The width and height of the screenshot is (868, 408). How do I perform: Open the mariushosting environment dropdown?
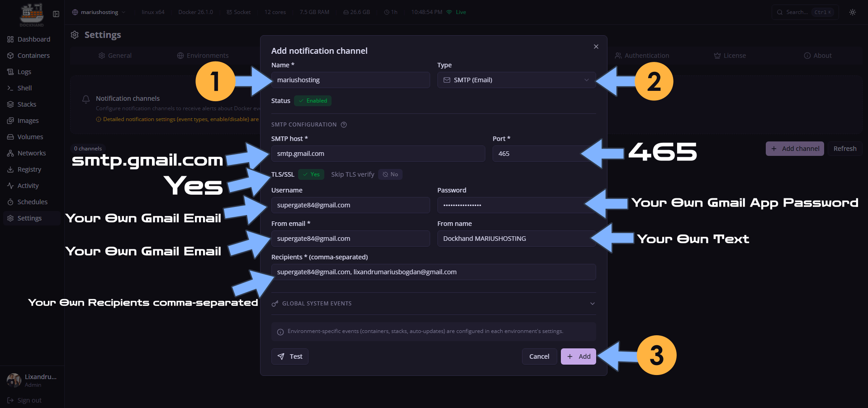coord(99,12)
